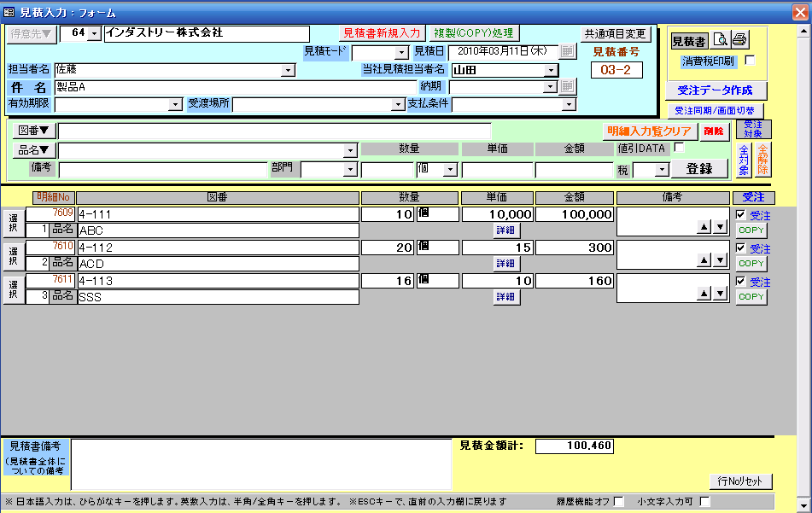Screen dimensions: 812x513
Task: Click the 登録 button
Action: click(699, 169)
